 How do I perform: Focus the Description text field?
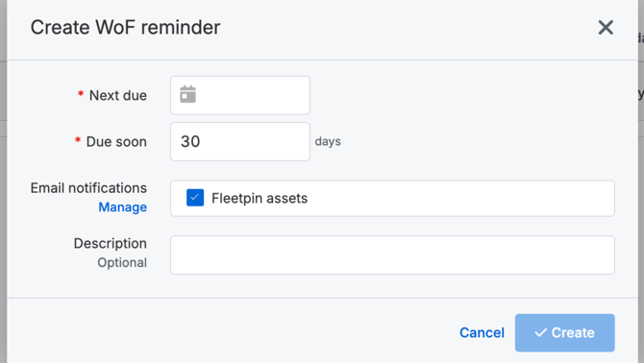click(392, 254)
